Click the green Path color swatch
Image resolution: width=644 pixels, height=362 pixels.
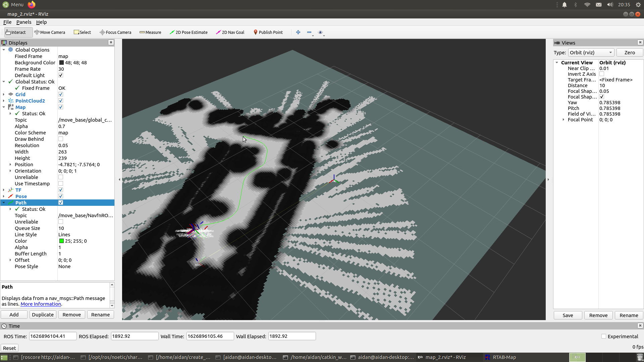point(61,241)
